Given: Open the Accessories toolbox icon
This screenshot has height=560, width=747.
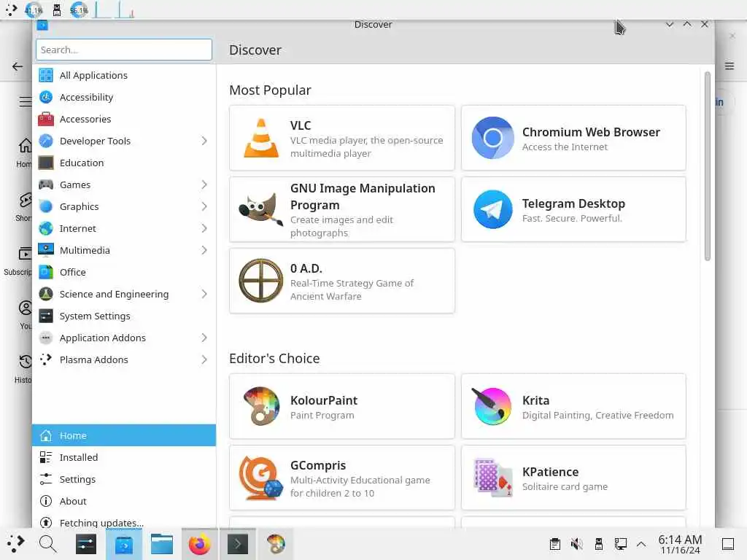Looking at the screenshot, I should click(46, 119).
